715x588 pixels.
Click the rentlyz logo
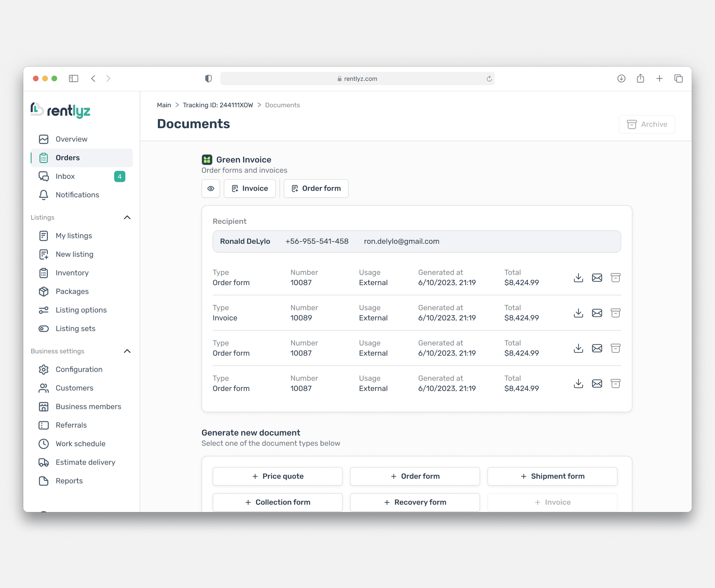coord(60,111)
